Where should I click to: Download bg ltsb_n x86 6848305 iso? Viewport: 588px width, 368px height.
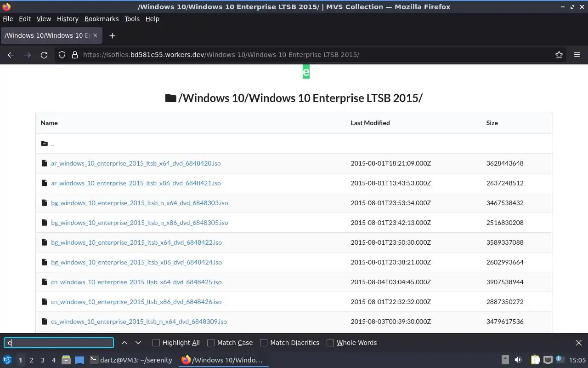(x=139, y=223)
